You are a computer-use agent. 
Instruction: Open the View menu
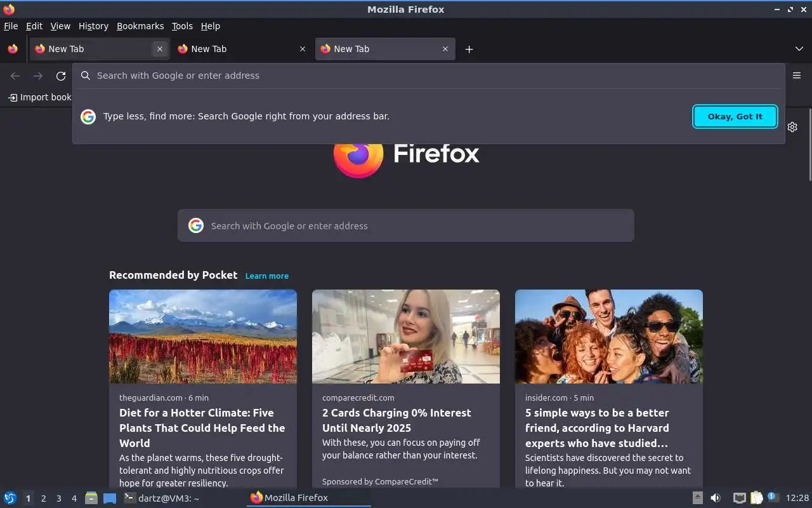pos(60,26)
